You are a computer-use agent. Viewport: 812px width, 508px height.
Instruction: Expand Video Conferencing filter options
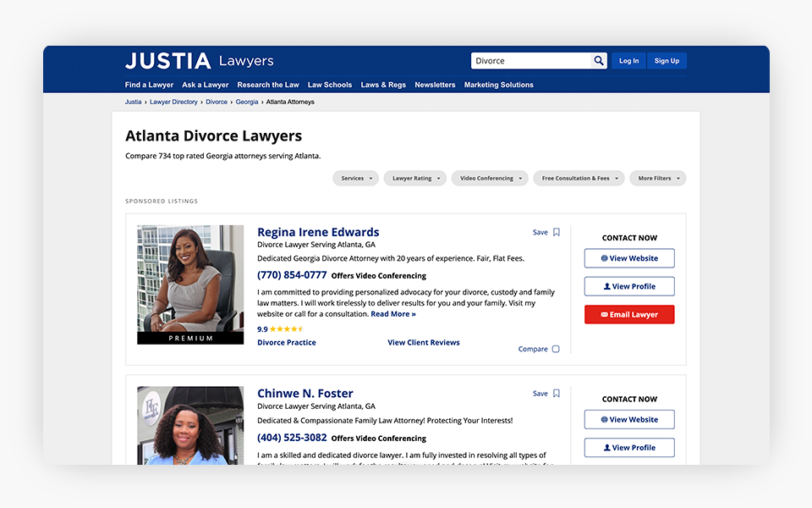coord(490,179)
